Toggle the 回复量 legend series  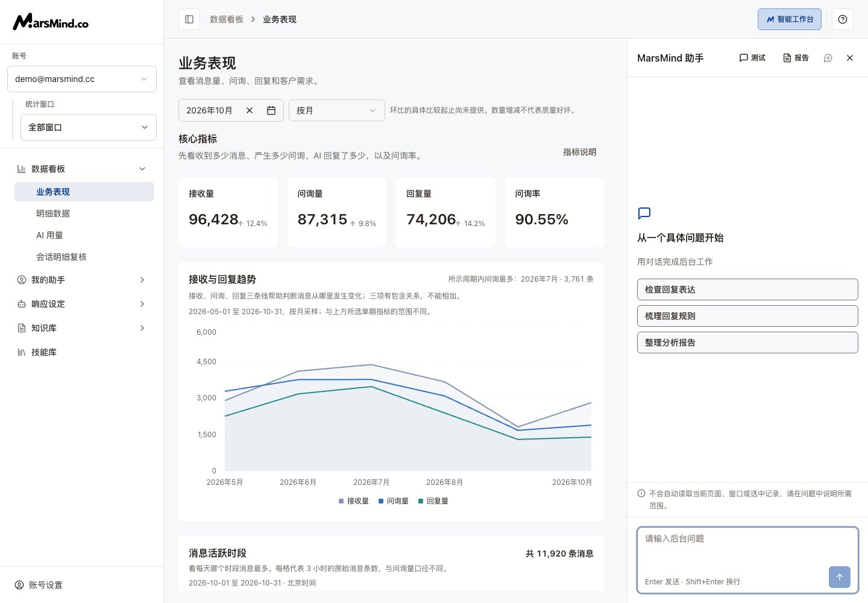click(433, 501)
